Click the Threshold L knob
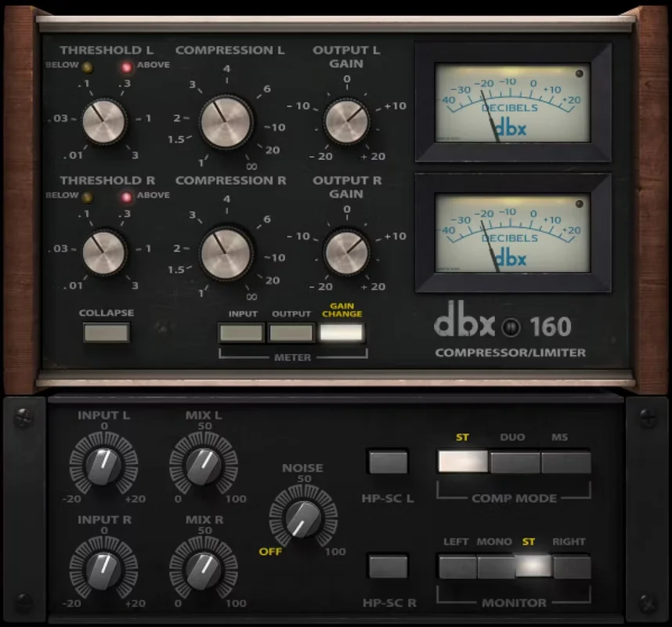 coord(103,121)
